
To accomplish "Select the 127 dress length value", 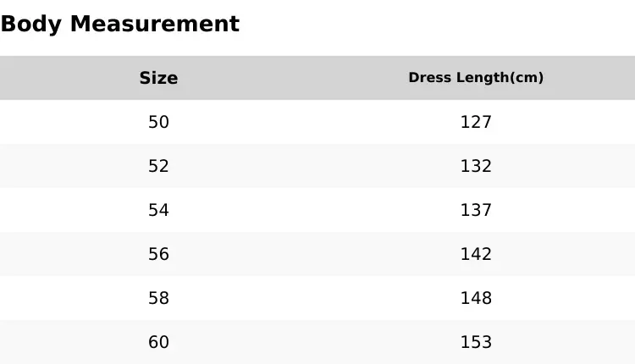I will click(x=476, y=122).
